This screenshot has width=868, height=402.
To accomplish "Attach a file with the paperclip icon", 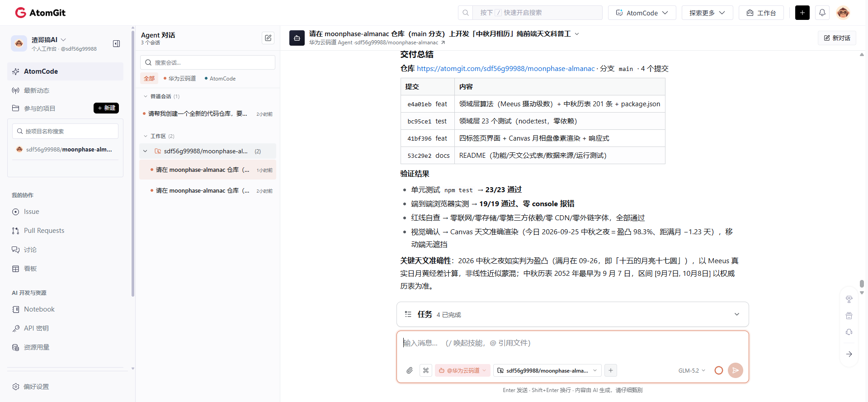I will tap(410, 370).
